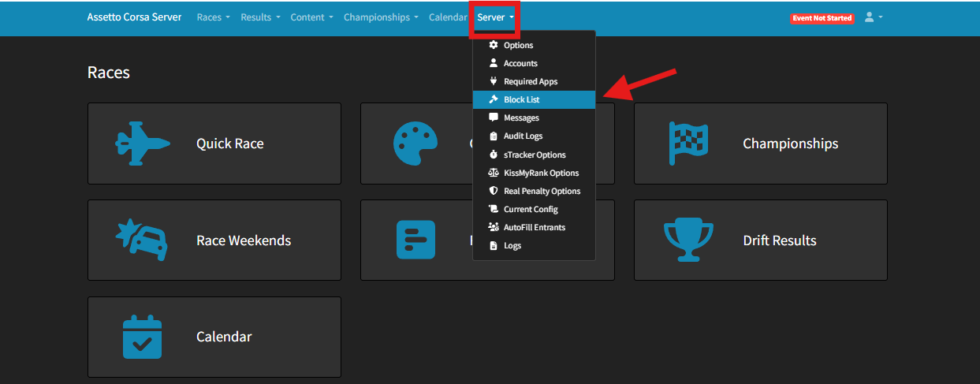Click the group icon beside AutoFill Entrants

coord(494,227)
